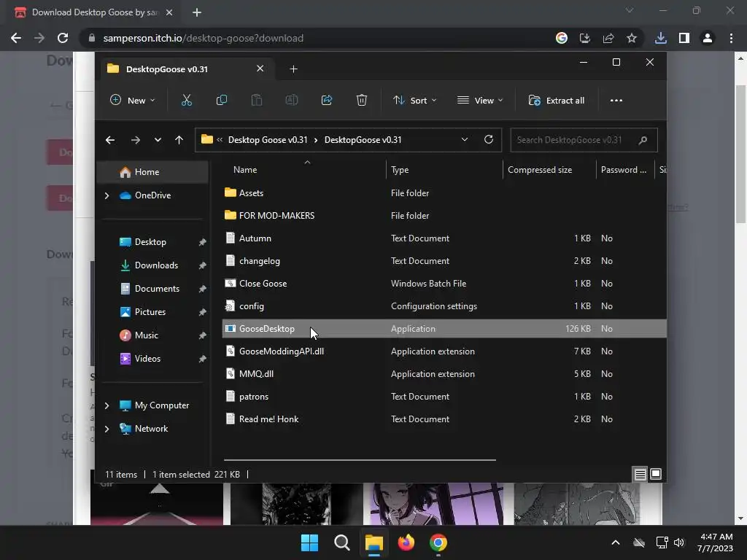
Task: Open Windows Start menu
Action: click(309, 542)
